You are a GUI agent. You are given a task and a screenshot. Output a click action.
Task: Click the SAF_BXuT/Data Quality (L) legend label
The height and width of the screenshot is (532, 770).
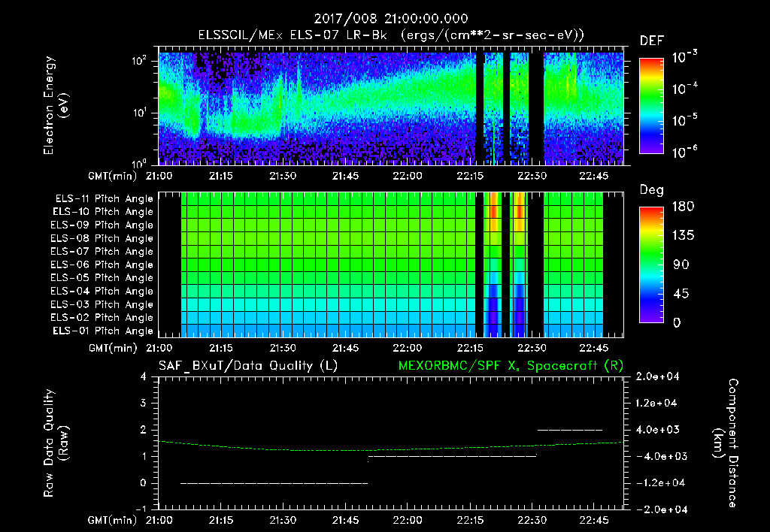click(x=248, y=366)
